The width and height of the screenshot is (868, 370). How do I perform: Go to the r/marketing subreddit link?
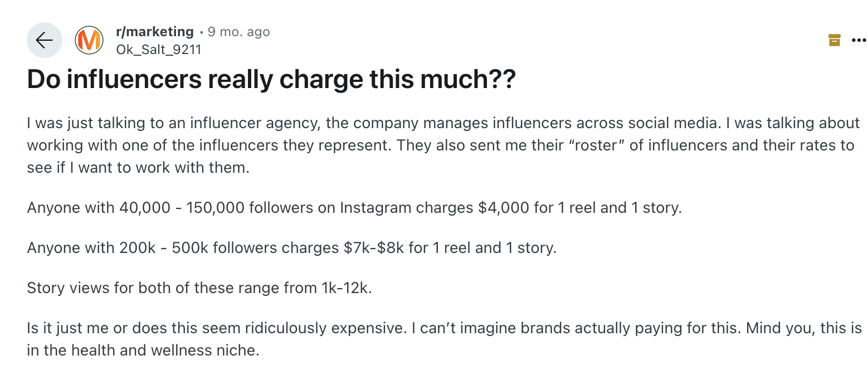pos(154,32)
